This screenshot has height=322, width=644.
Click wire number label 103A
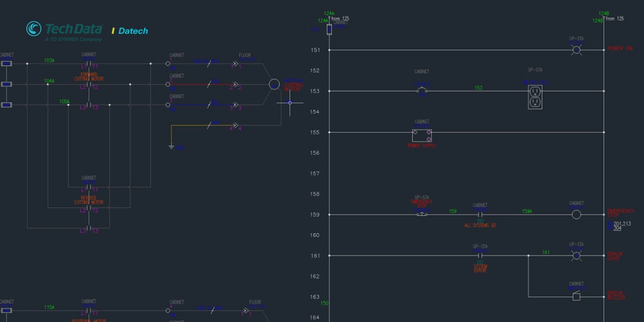pos(49,61)
